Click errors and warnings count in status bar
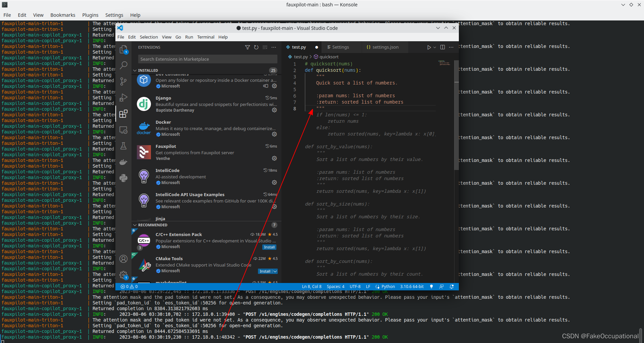 129,287
